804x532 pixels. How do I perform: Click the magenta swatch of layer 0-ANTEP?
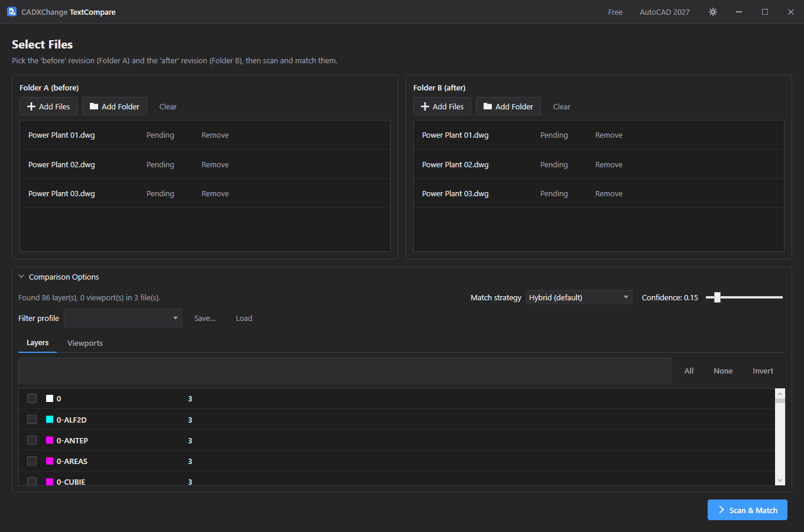tap(50, 440)
